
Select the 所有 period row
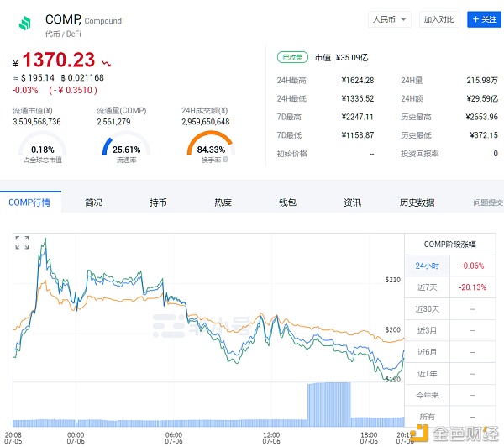point(450,417)
